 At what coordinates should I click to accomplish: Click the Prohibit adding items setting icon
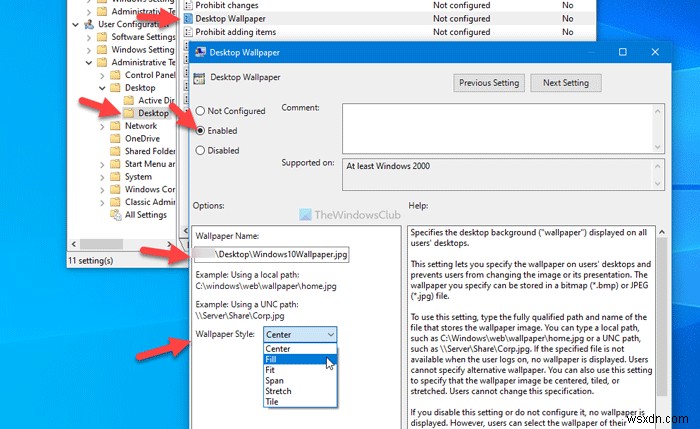(x=188, y=32)
